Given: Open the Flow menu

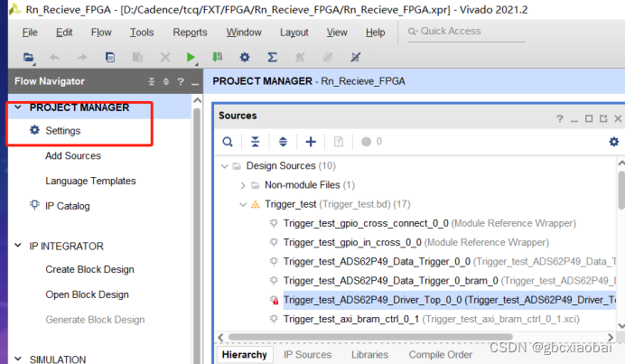Looking at the screenshot, I should click(x=101, y=33).
